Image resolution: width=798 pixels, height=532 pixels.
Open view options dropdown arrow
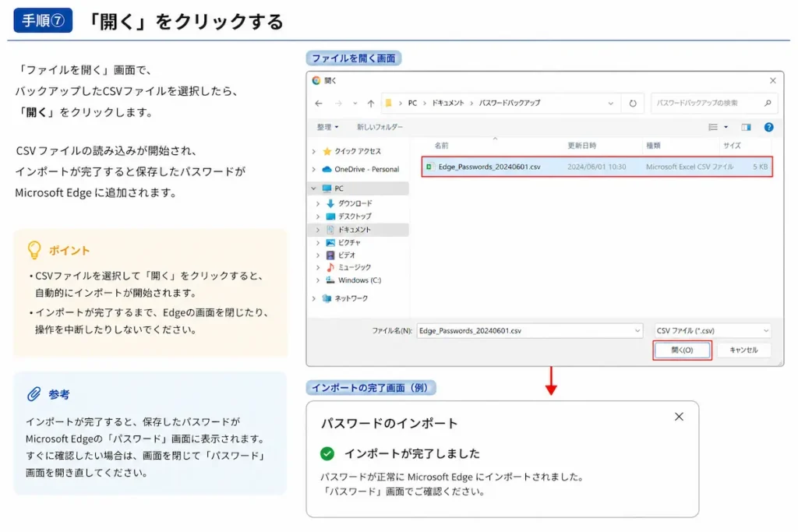pos(726,127)
